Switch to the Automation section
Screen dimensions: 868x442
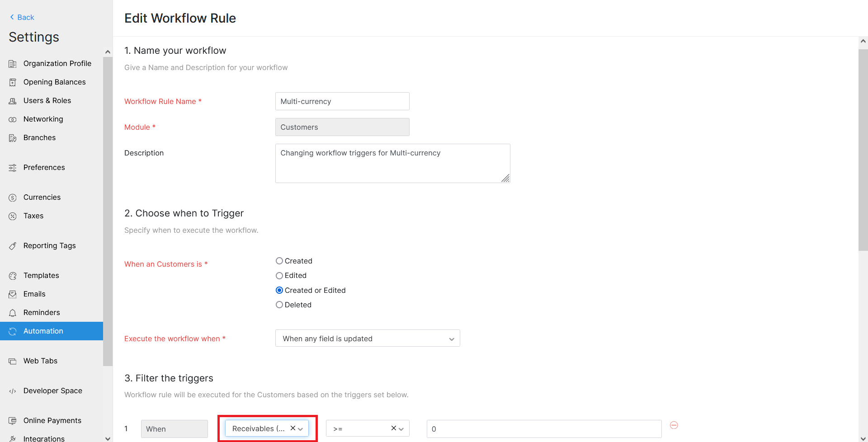(x=43, y=331)
